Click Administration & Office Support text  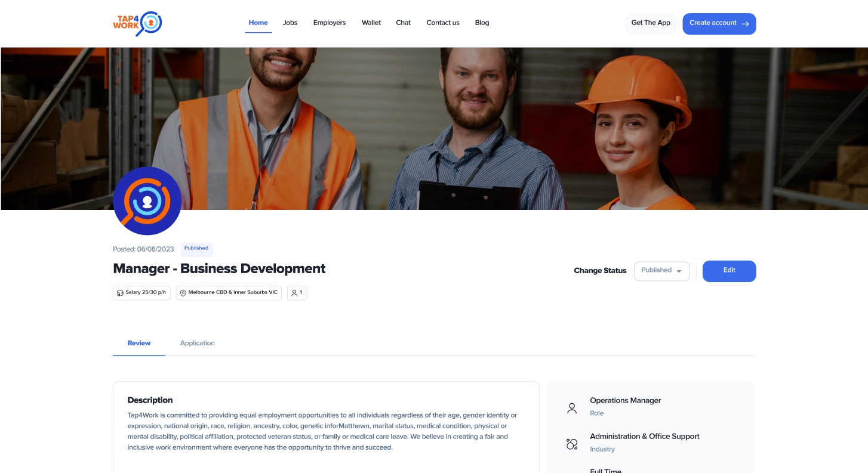click(645, 437)
